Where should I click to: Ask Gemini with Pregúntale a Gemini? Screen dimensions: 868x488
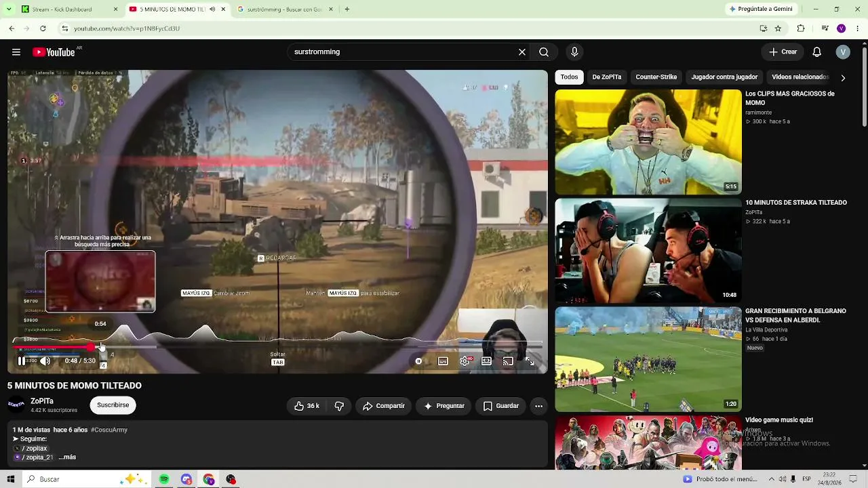click(760, 9)
